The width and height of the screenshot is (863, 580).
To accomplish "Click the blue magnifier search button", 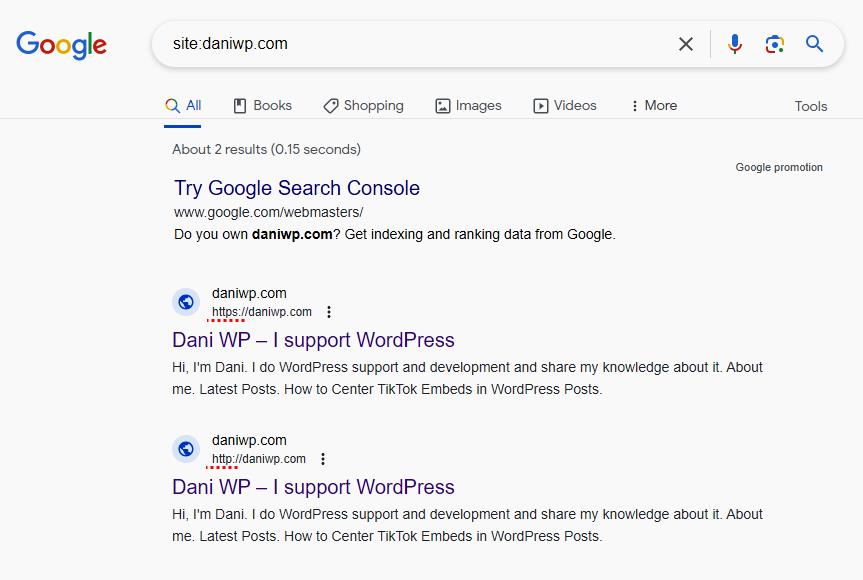I will click(815, 44).
